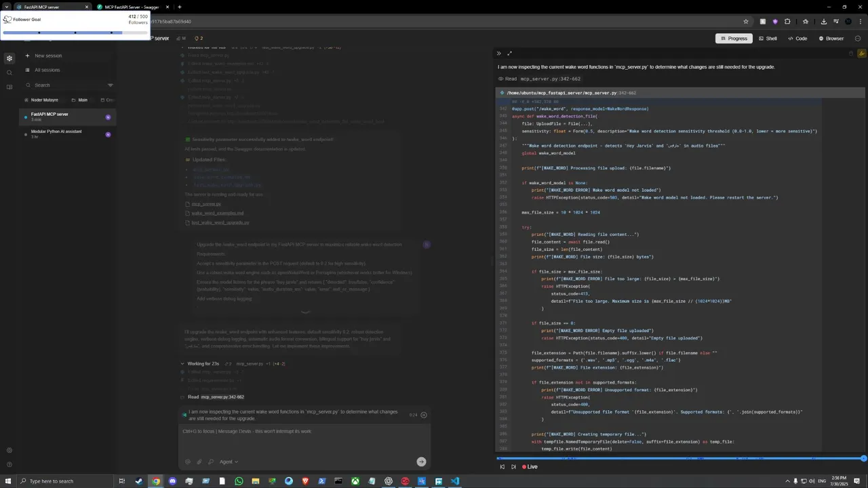Open the book wiki icon in left rail

9,87
